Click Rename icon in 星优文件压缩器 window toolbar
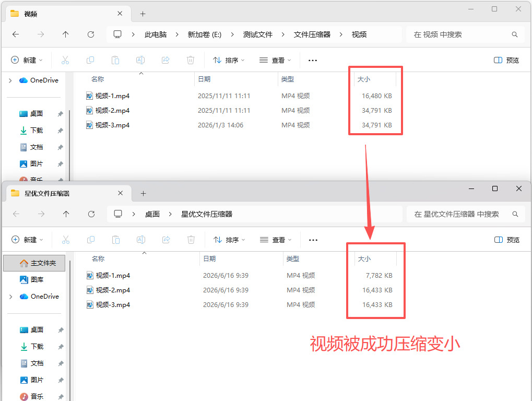Viewport: 532px width, 401px height. (x=141, y=240)
